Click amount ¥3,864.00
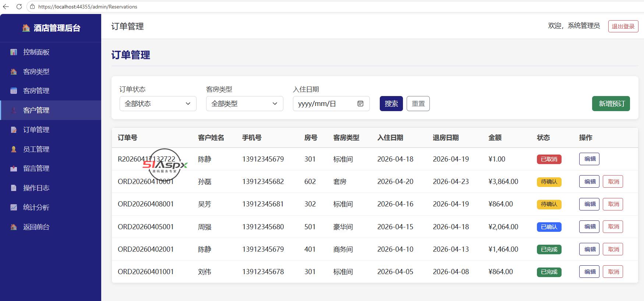Image resolution: width=644 pixels, height=301 pixels. pos(503,181)
